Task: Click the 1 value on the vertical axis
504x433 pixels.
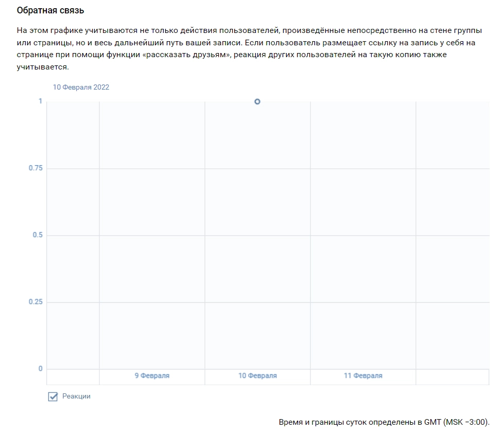Action: (x=40, y=101)
